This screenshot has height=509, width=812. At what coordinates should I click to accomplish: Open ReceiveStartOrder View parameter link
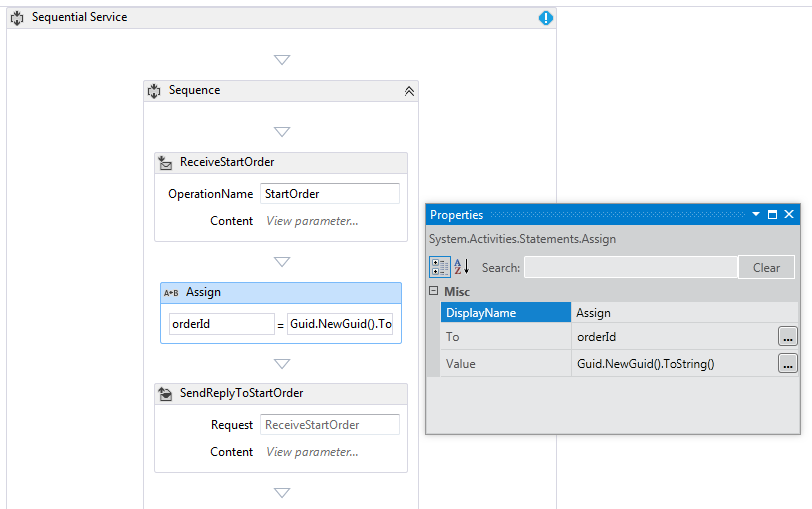[x=312, y=221]
